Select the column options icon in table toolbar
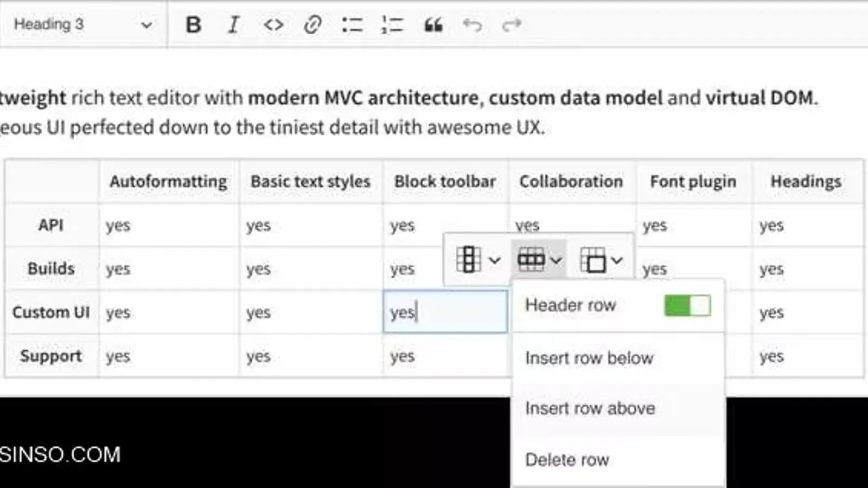The height and width of the screenshot is (488, 868). pyautogui.click(x=469, y=259)
